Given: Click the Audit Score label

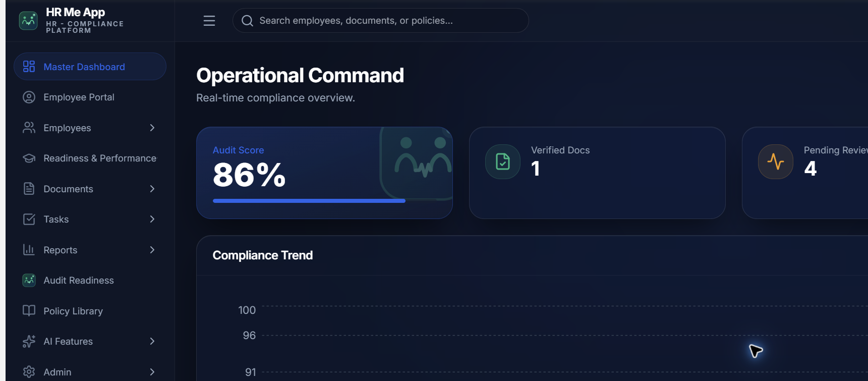Looking at the screenshot, I should coord(238,150).
